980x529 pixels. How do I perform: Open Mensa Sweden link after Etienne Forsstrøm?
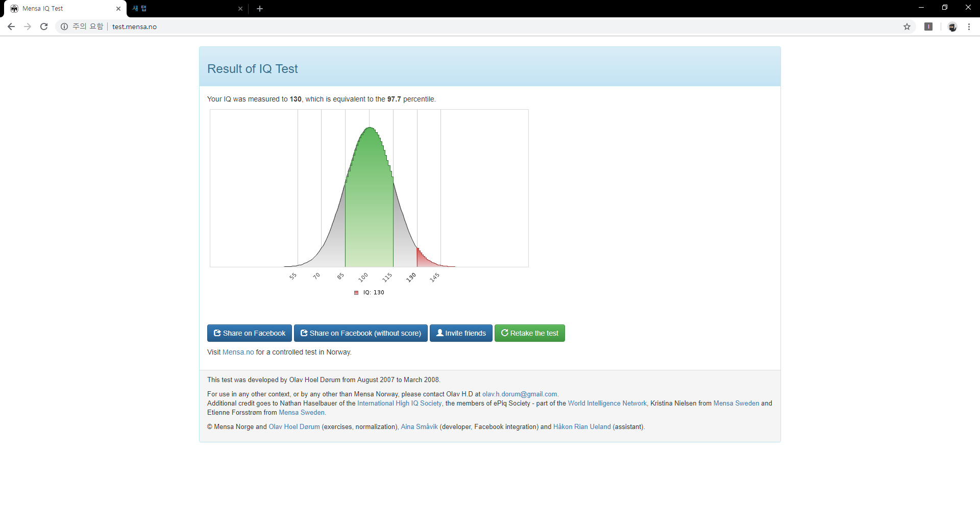(x=301, y=412)
